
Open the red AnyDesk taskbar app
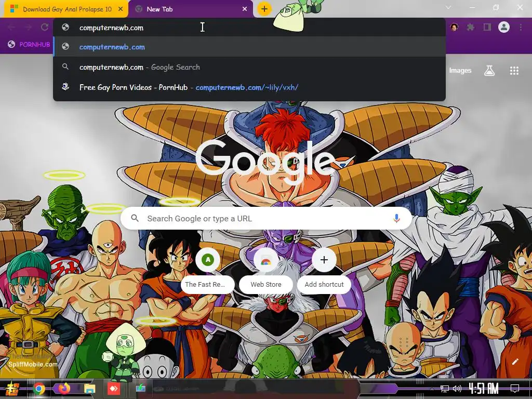click(x=114, y=389)
